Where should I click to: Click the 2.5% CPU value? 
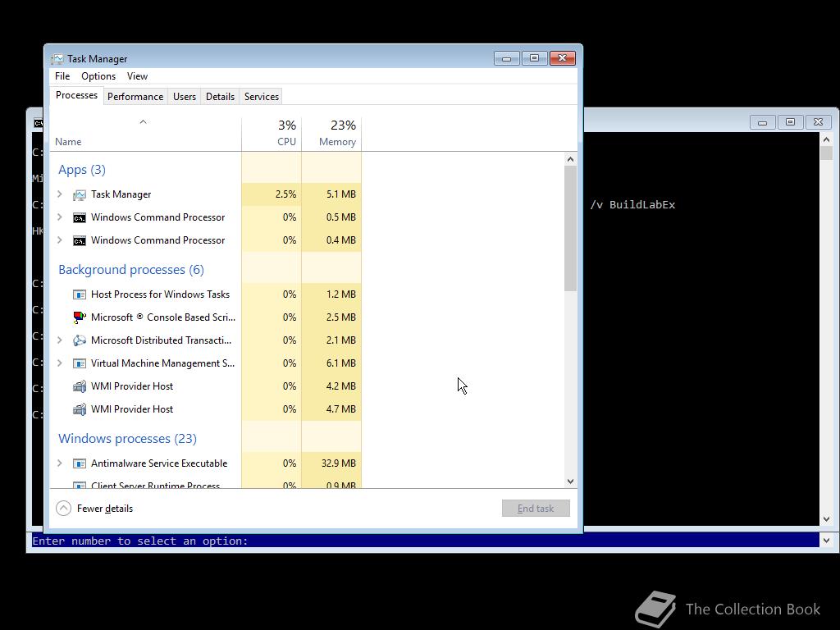[285, 194]
